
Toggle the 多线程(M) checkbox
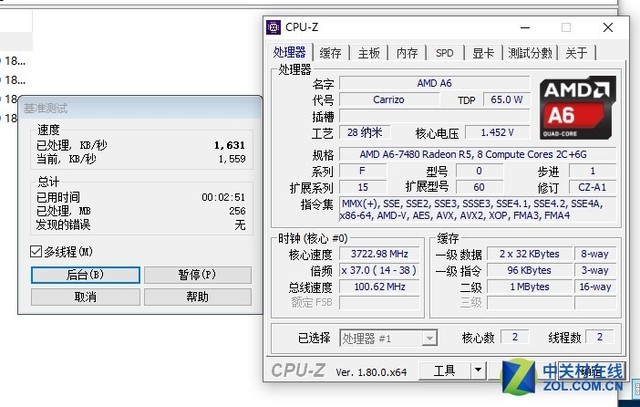(x=36, y=251)
